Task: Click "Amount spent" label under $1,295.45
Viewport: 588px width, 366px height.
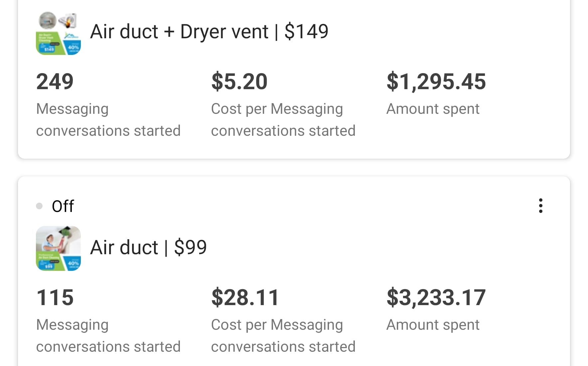Action: (433, 109)
